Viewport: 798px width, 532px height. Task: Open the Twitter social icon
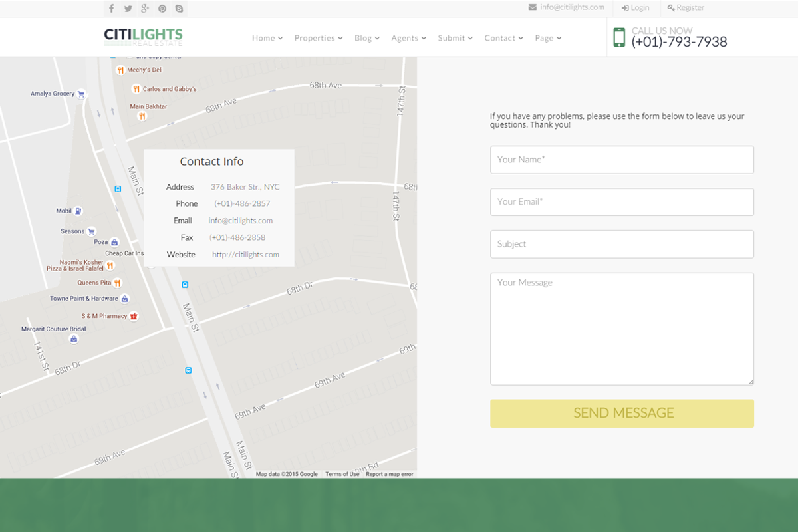click(128, 9)
